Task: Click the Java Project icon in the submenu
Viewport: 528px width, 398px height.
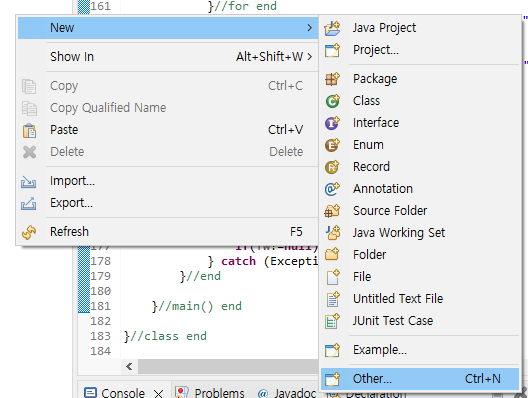Action: [332, 28]
